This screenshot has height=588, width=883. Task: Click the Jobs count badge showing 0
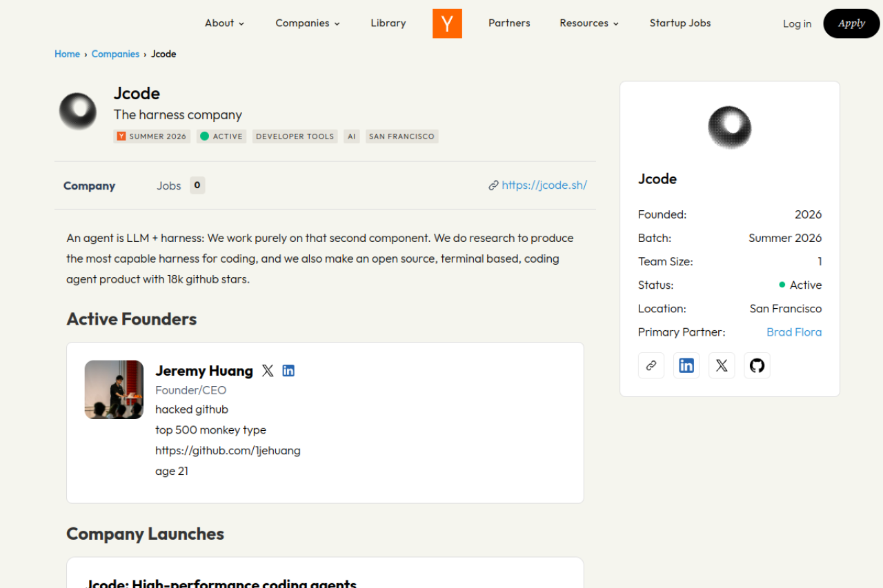(197, 185)
